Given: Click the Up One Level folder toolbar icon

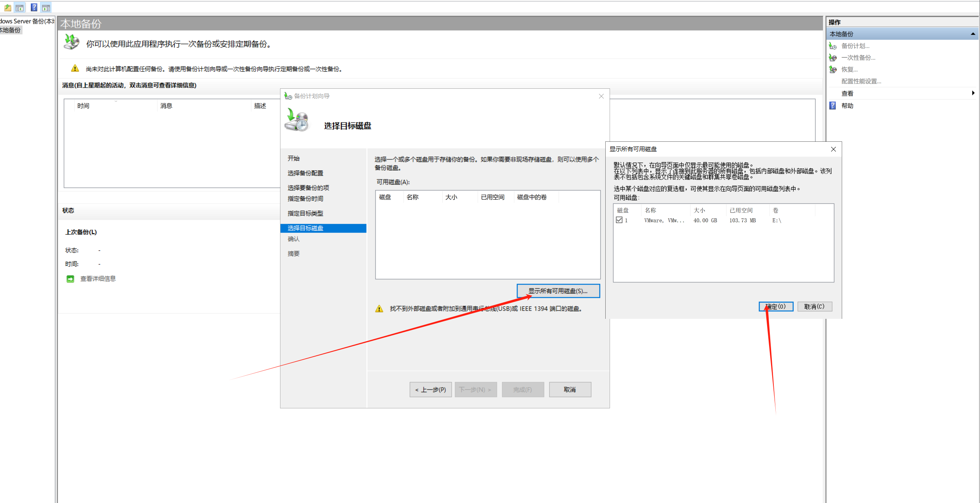Looking at the screenshot, I should (x=7, y=7).
